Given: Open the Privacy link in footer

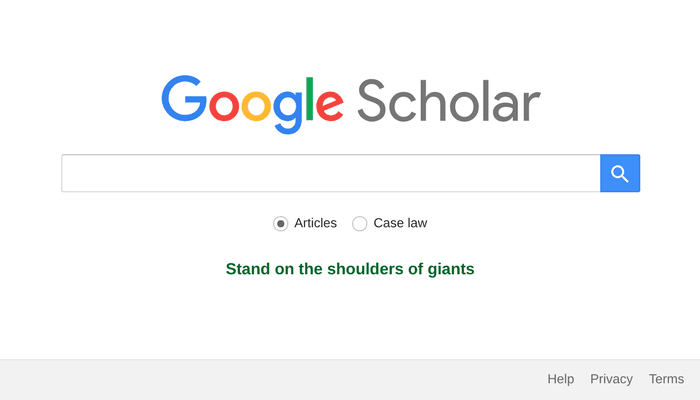Looking at the screenshot, I should point(611,379).
